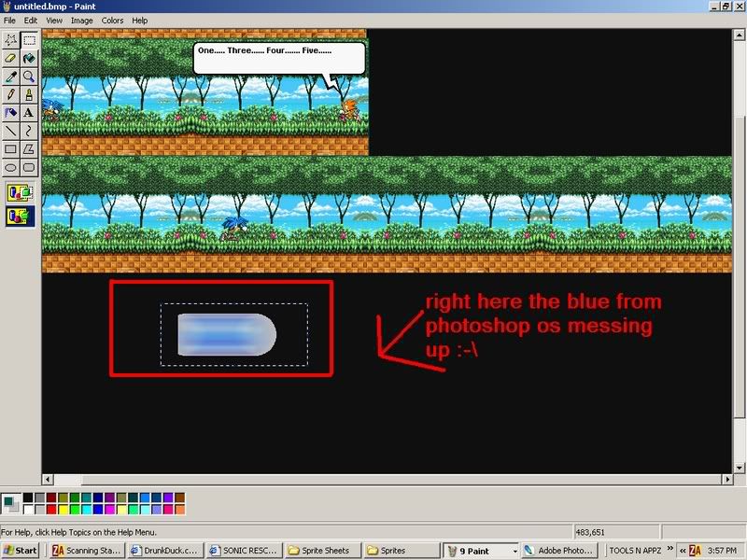The width and height of the screenshot is (747, 560).
Task: Choose the Magnifier tool
Action: pyautogui.click(x=29, y=77)
